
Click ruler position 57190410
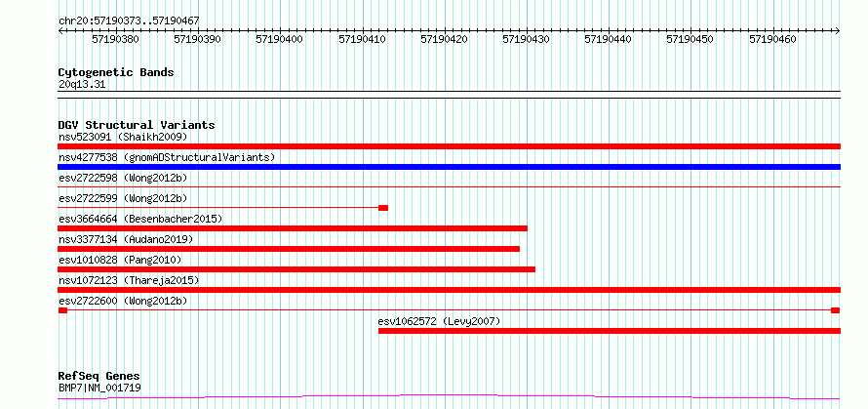coord(362,39)
